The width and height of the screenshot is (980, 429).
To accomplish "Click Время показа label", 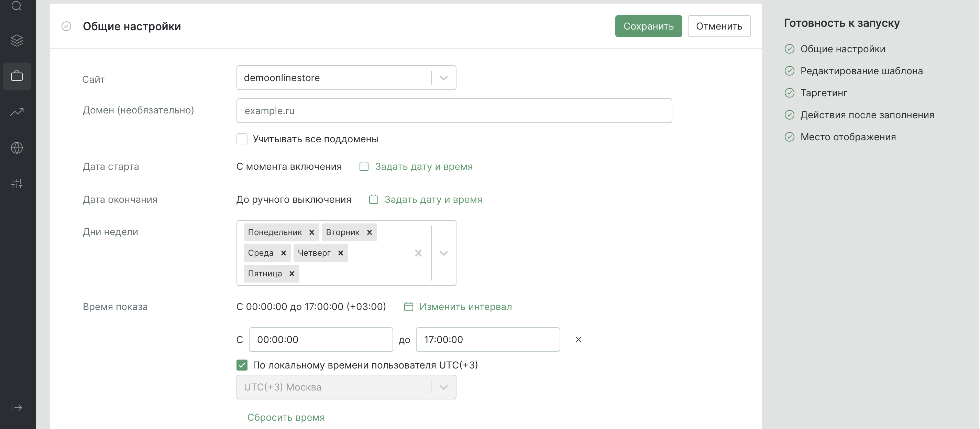I will coord(115,307).
